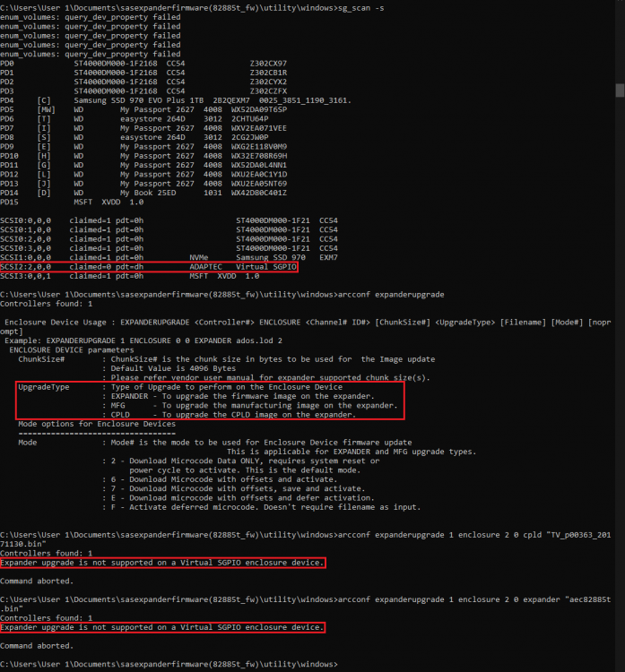The width and height of the screenshot is (625, 672).
Task: Click the [T] drive letter tag
Action: click(44, 119)
